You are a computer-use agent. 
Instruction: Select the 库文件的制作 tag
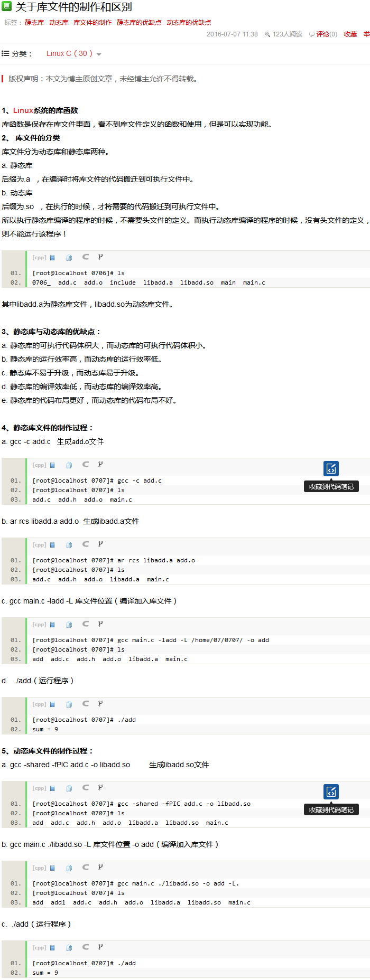pos(92,23)
